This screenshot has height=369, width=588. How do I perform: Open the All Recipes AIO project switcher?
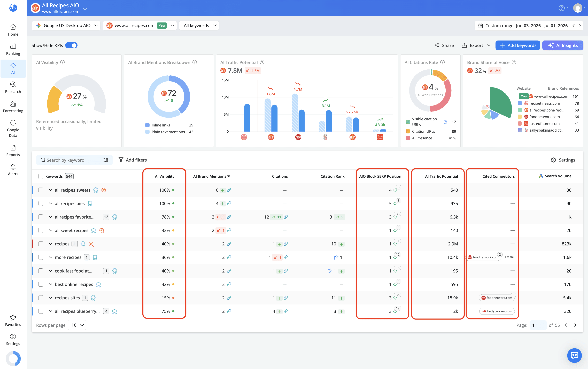click(85, 9)
